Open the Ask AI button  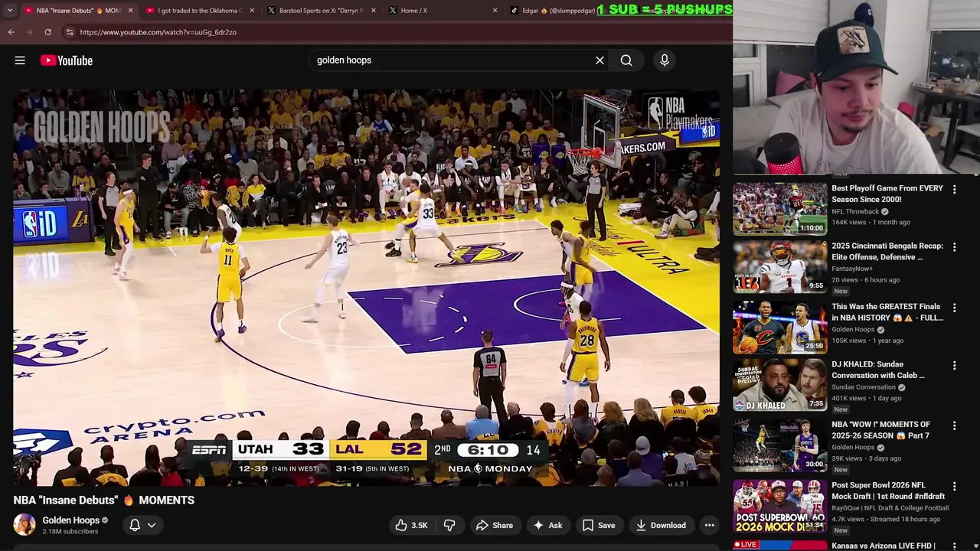(547, 525)
